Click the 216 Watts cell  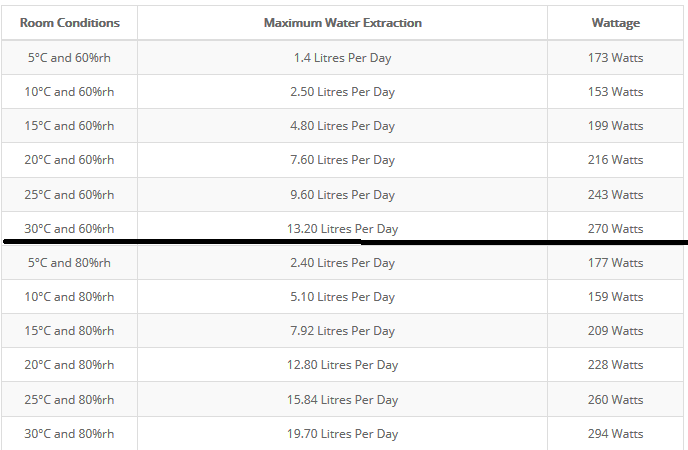tap(615, 160)
